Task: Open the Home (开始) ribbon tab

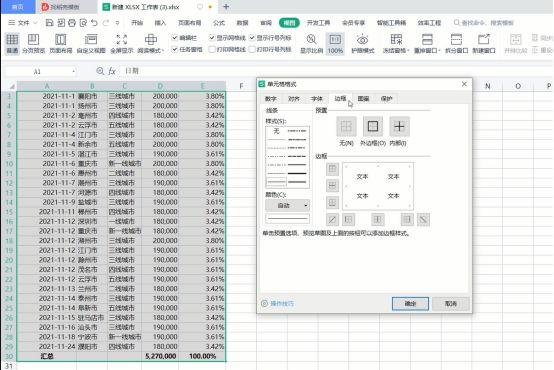Action: pyautogui.click(x=137, y=23)
